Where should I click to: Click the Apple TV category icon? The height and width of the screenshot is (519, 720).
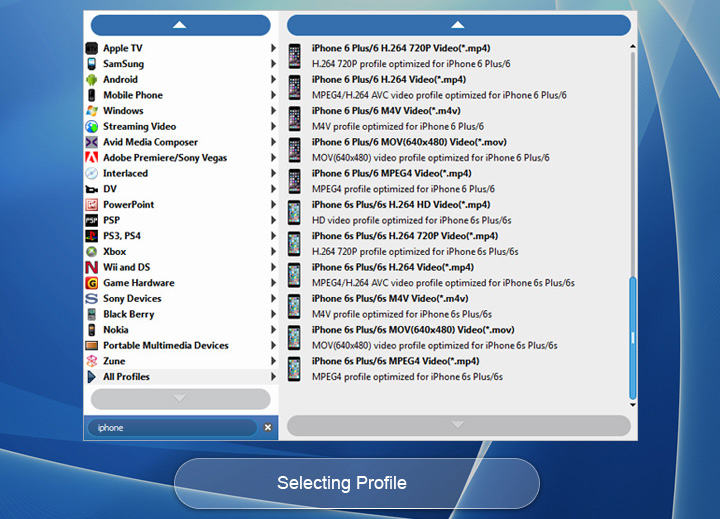pos(92,48)
